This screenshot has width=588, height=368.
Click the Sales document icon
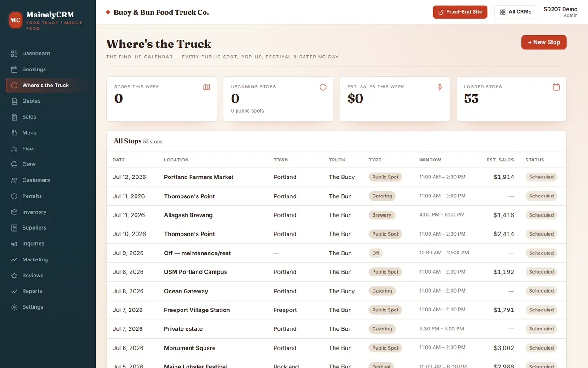(x=14, y=117)
